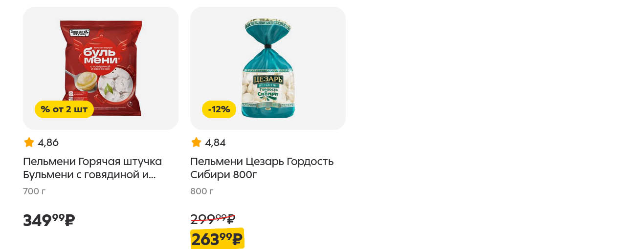Click the 700 г weight label
The width and height of the screenshot is (644, 249).
click(34, 191)
